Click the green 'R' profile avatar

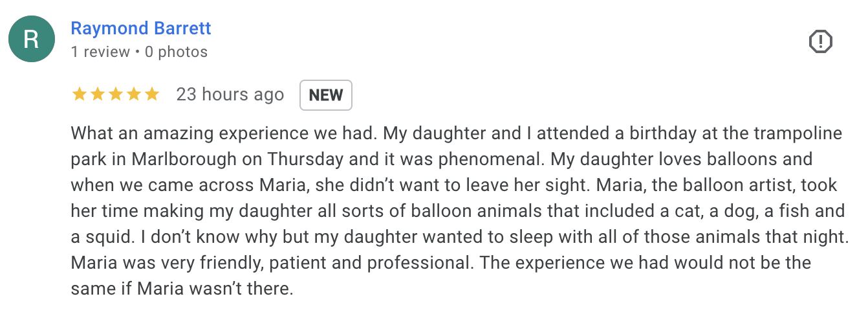pyautogui.click(x=31, y=39)
